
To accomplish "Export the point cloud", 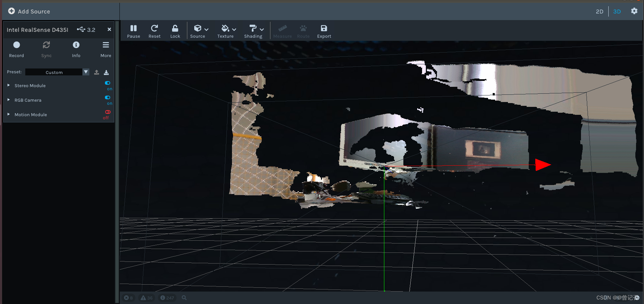I will point(324,31).
